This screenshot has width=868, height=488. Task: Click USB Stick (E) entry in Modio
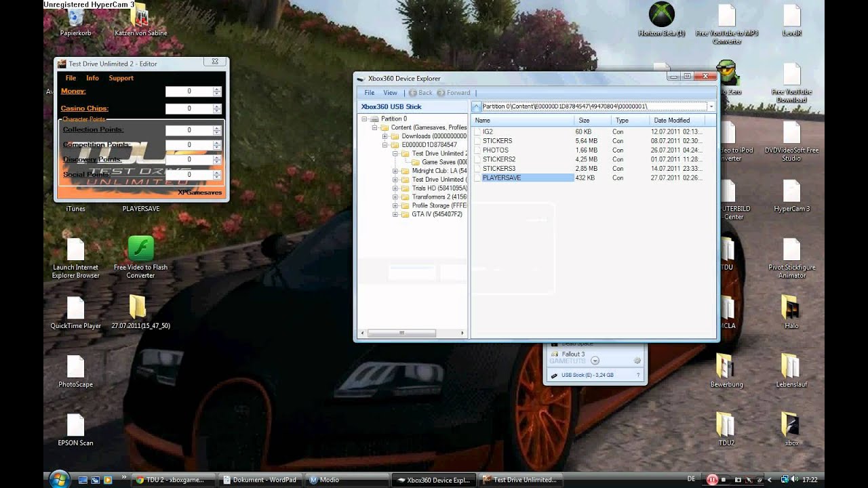[x=587, y=375]
